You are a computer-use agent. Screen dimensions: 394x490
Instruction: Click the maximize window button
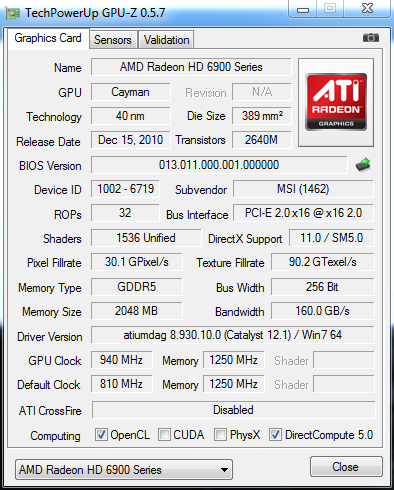330,9
